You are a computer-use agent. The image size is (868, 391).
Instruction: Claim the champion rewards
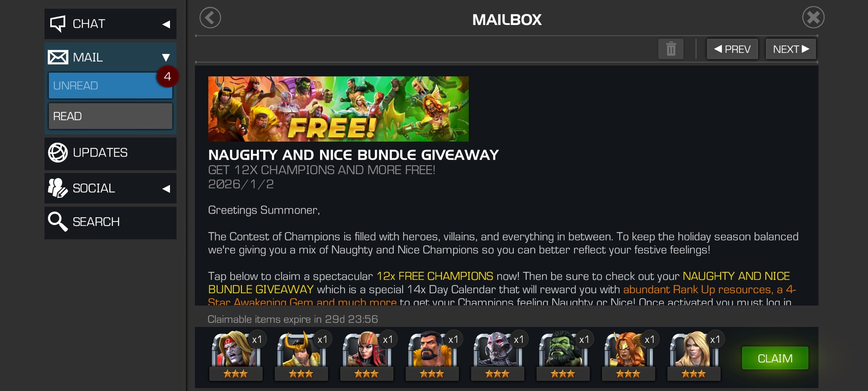[775, 358]
